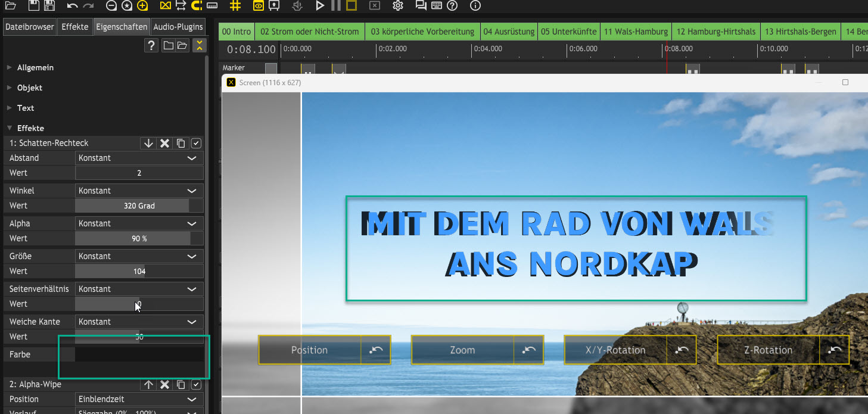This screenshot has height=414, width=868.
Task: Disable the Schatten-Rechteck effect checkbox
Action: tap(196, 144)
